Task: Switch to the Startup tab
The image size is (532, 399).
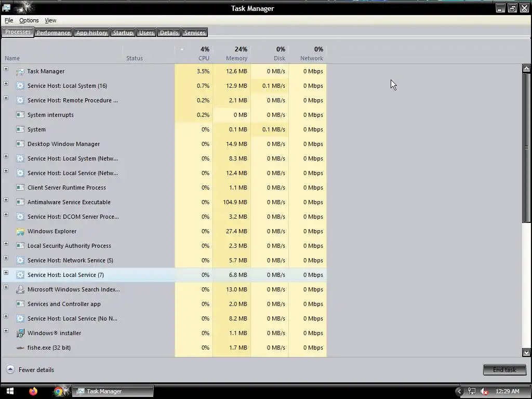Action: click(x=123, y=33)
